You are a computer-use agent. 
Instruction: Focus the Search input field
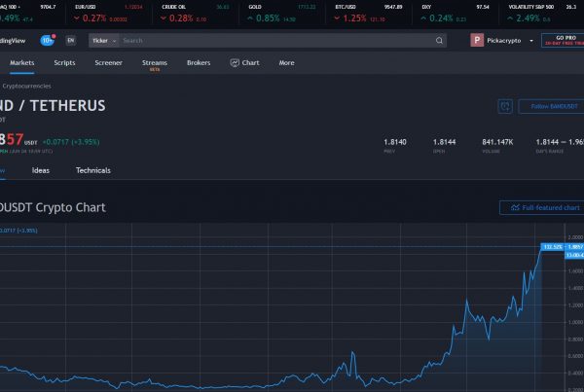(x=275, y=40)
